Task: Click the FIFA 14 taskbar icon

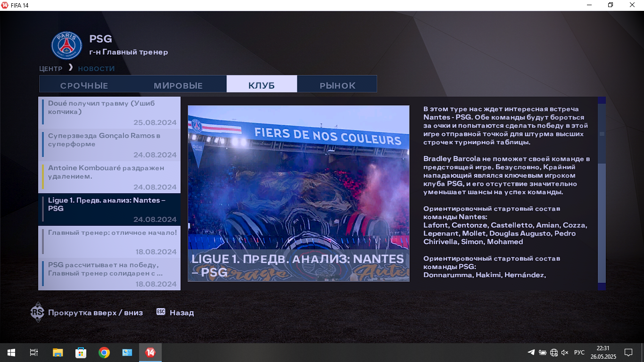Action: 150,352
